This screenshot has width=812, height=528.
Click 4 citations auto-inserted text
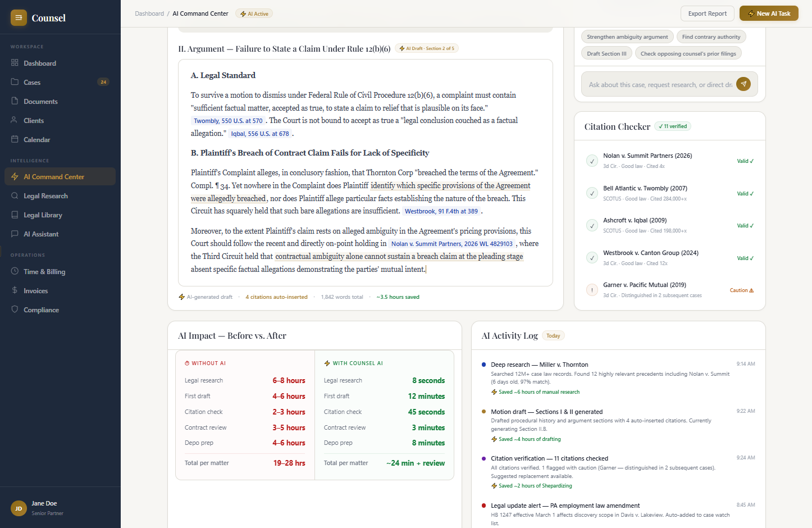(276, 297)
